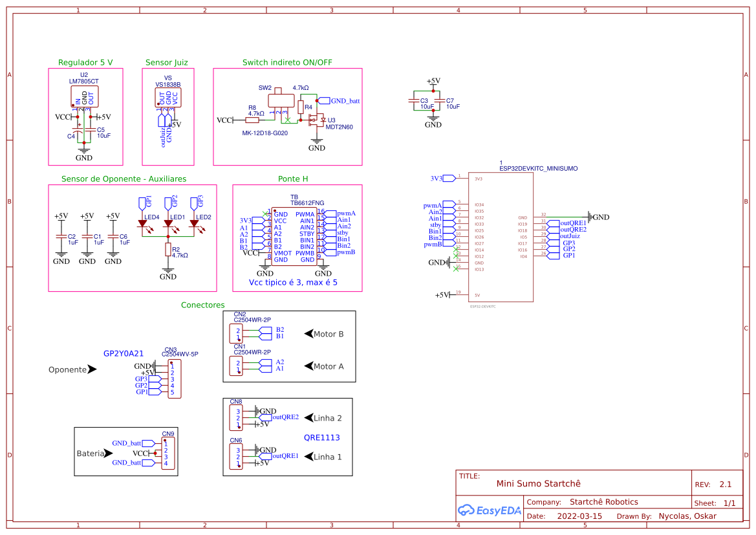Click the no-connect marker on pin IO13
This screenshot has height=535, width=756.
click(456, 268)
